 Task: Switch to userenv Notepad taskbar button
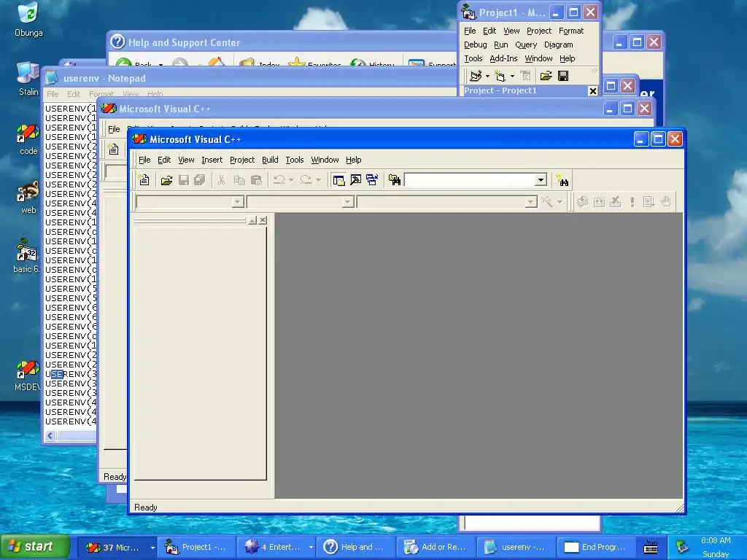(x=516, y=547)
